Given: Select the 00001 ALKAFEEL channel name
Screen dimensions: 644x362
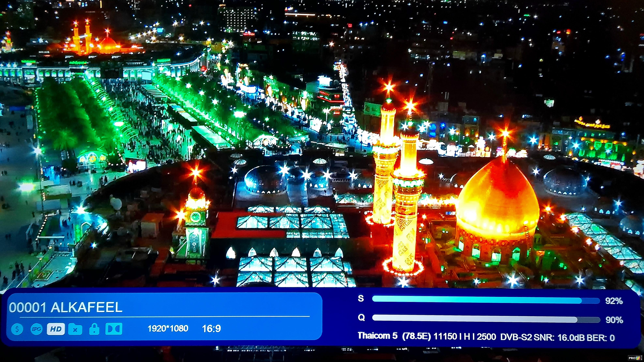Looking at the screenshot, I should 66,308.
